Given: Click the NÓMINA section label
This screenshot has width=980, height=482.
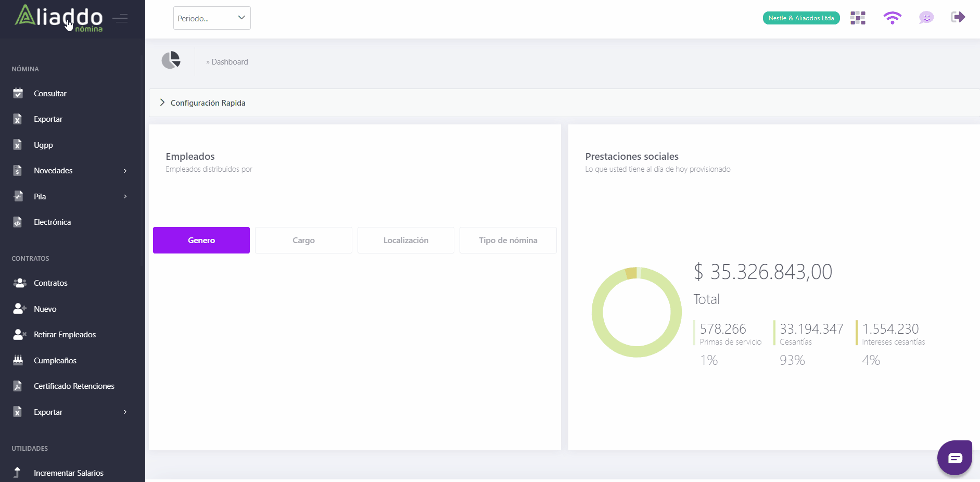Looking at the screenshot, I should pos(25,69).
